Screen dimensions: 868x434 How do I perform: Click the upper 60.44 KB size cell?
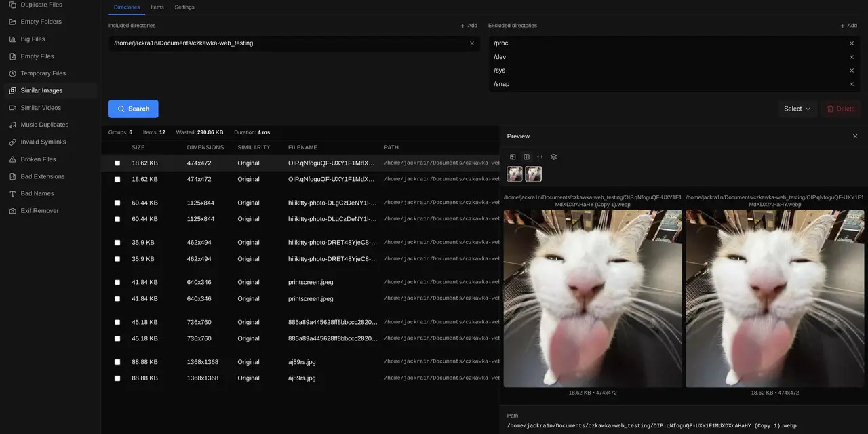pyautogui.click(x=145, y=203)
